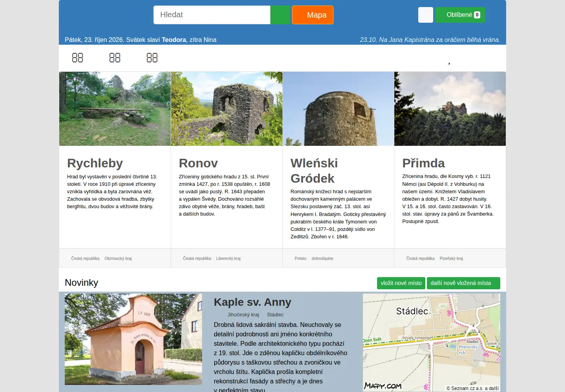Click the vložit nové místo button

click(401, 283)
